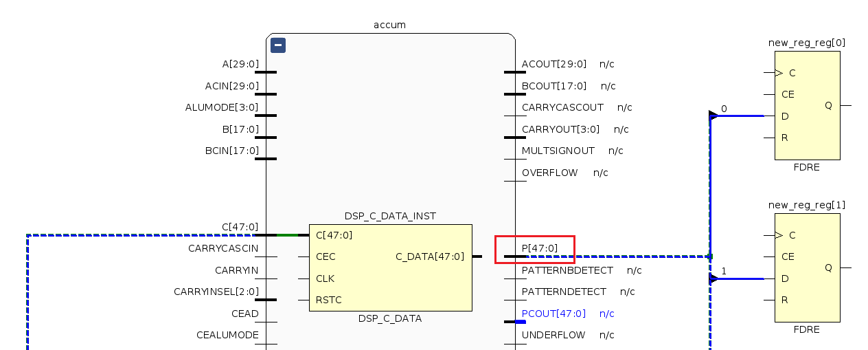Select the D pin of new_reg_reg[0]
Viewport: 868px width, 350px height.
click(x=785, y=116)
